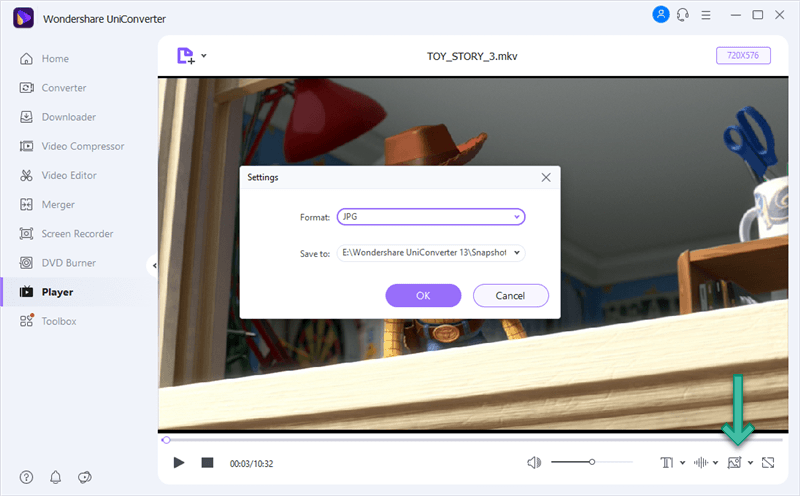Select Video Editor in the sidebar

(x=58, y=175)
